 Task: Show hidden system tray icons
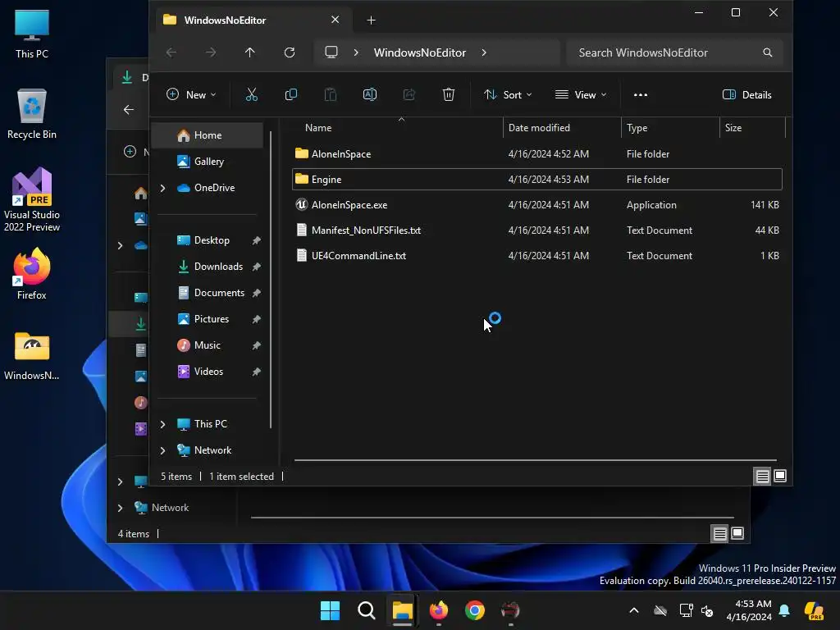pyautogui.click(x=634, y=610)
